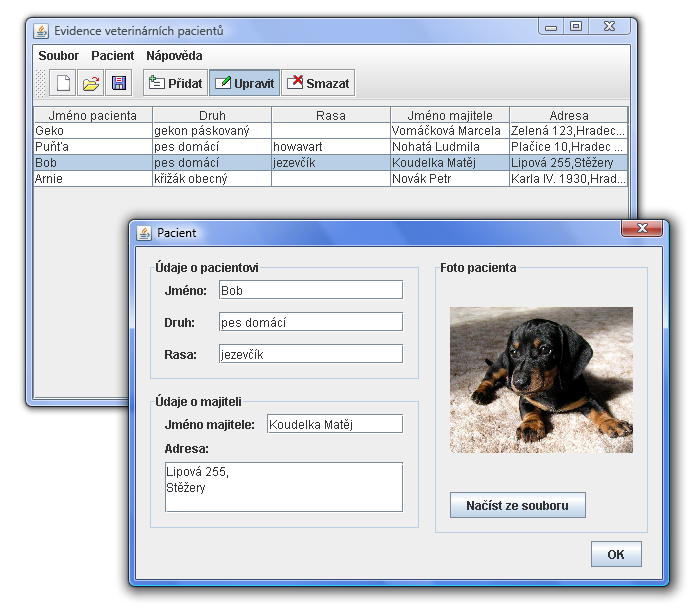Click the Jméno field containing Bob

click(x=309, y=290)
